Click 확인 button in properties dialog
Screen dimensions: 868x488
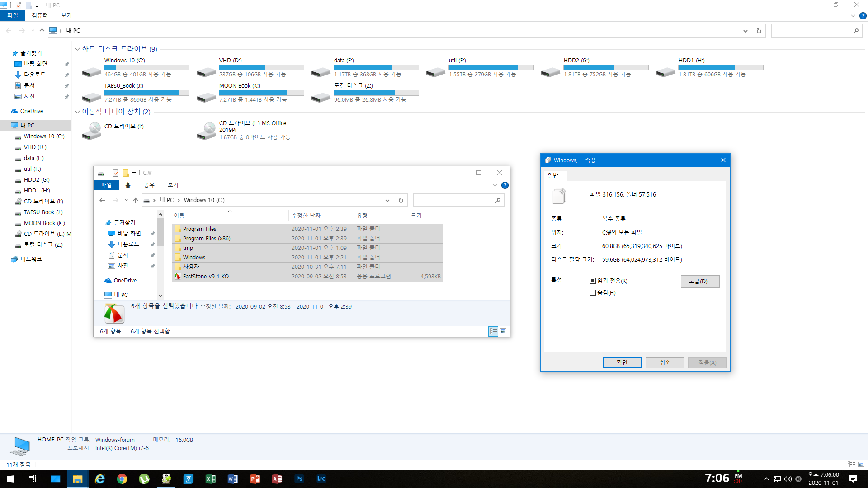pyautogui.click(x=622, y=362)
